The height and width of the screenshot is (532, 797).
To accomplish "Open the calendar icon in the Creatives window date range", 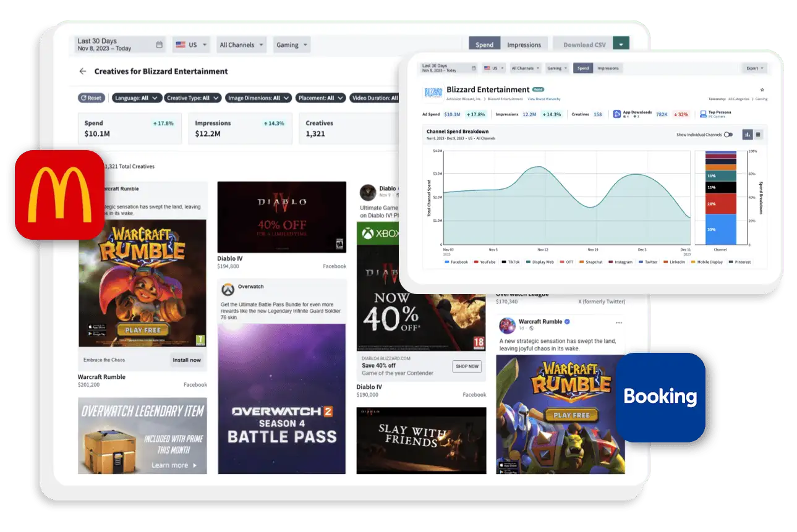I will coord(160,44).
